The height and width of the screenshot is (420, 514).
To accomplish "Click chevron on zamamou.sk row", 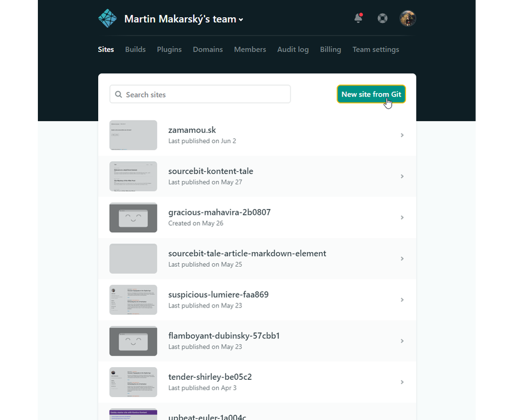I will 402,135.
